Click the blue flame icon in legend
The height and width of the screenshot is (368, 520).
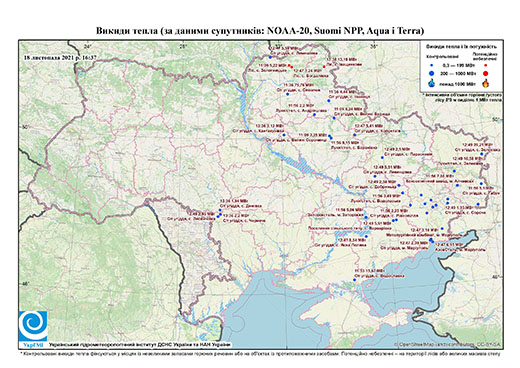point(432,83)
